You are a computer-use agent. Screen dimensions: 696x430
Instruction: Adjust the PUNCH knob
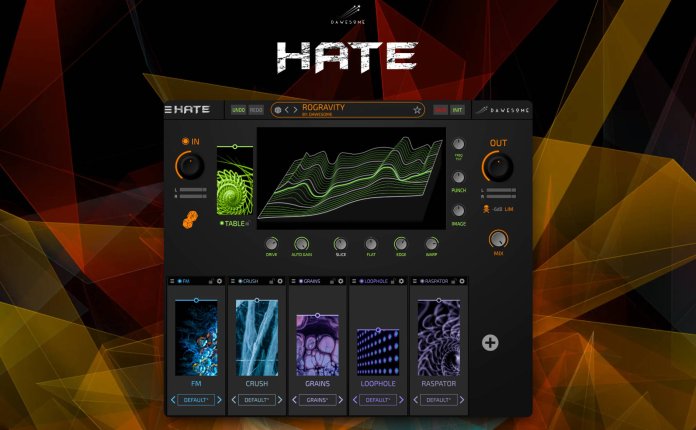tap(459, 177)
